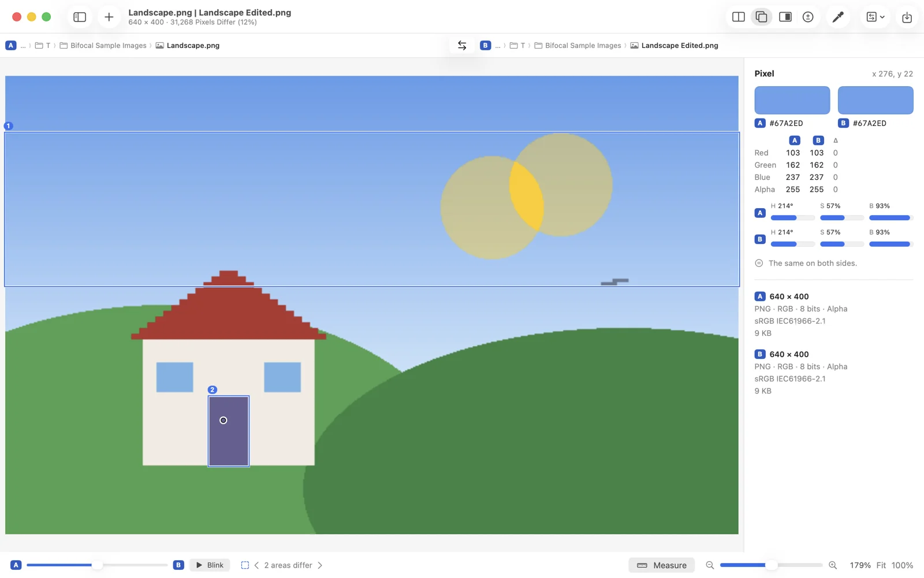Click Fit zoom option

pos(881,565)
